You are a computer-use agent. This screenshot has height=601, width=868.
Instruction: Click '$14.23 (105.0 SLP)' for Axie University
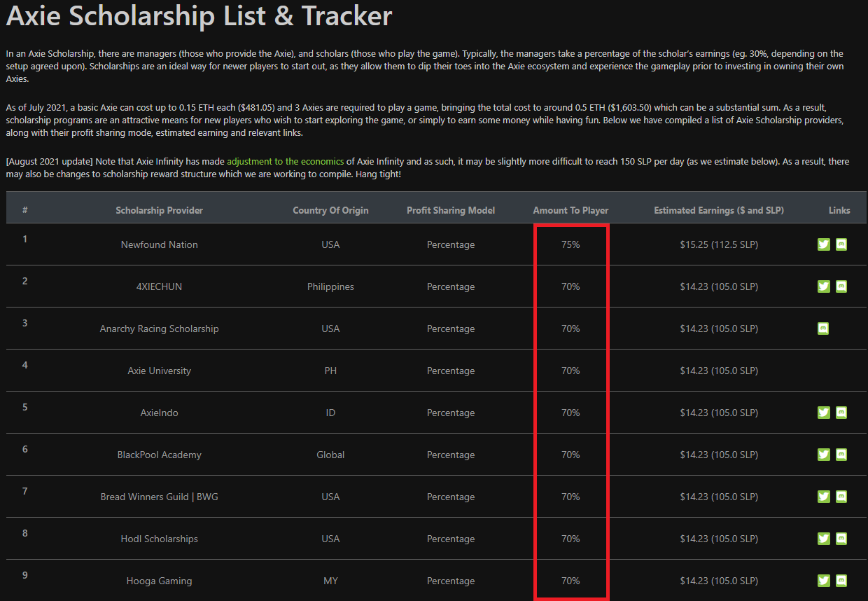(x=719, y=371)
